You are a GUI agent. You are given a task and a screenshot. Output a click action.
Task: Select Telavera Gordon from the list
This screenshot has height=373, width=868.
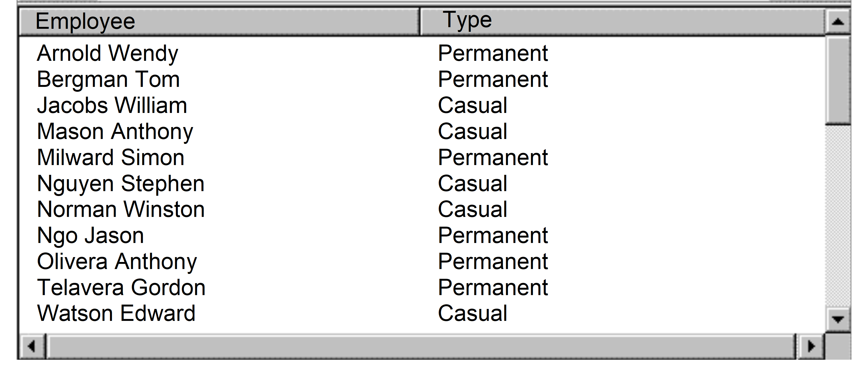click(121, 287)
